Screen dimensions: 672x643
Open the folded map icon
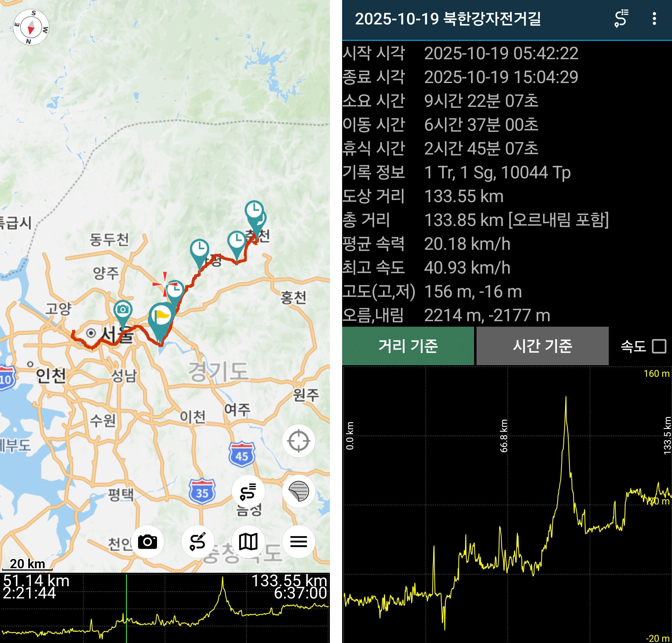point(248,542)
